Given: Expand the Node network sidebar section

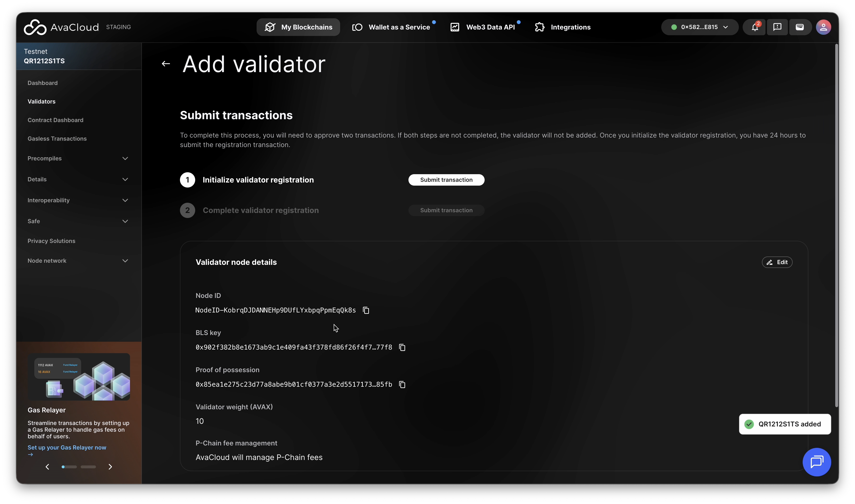Looking at the screenshot, I should (x=125, y=261).
